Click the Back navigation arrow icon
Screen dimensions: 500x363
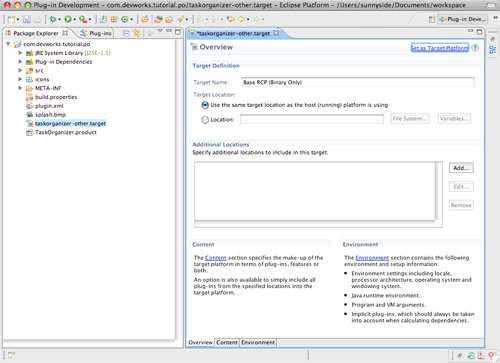point(241,19)
